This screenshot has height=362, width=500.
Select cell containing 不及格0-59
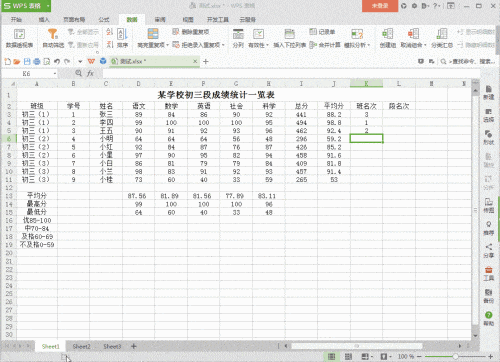click(37, 245)
